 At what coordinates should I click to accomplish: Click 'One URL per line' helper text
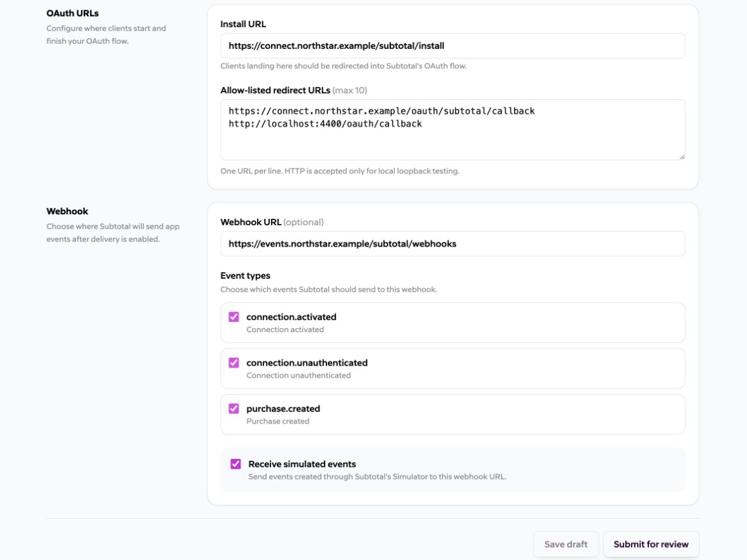tap(339, 171)
